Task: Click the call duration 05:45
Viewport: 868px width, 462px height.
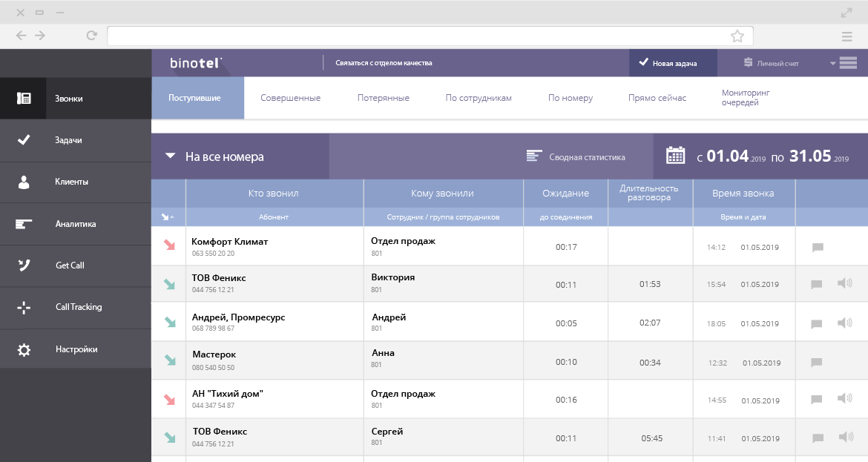Action: [x=651, y=438]
